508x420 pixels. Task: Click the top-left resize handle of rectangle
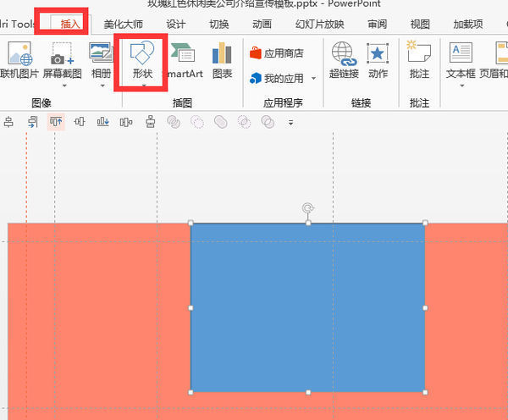190,223
